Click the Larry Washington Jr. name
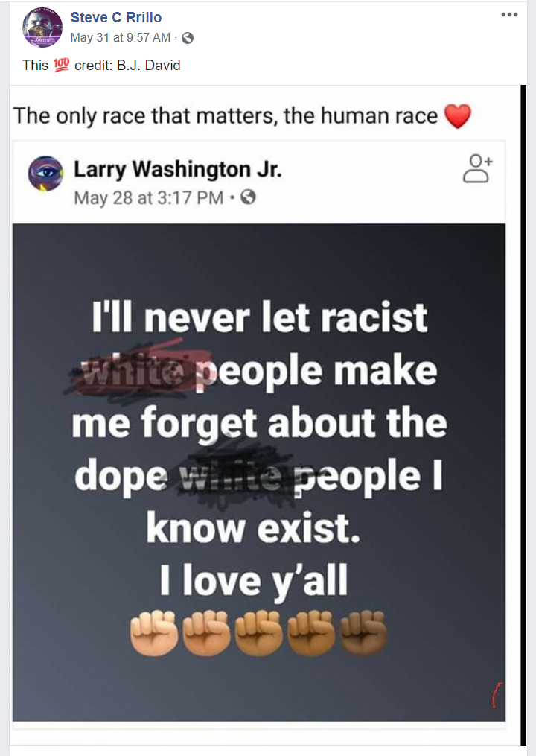This screenshot has height=756, width=536. (177, 169)
